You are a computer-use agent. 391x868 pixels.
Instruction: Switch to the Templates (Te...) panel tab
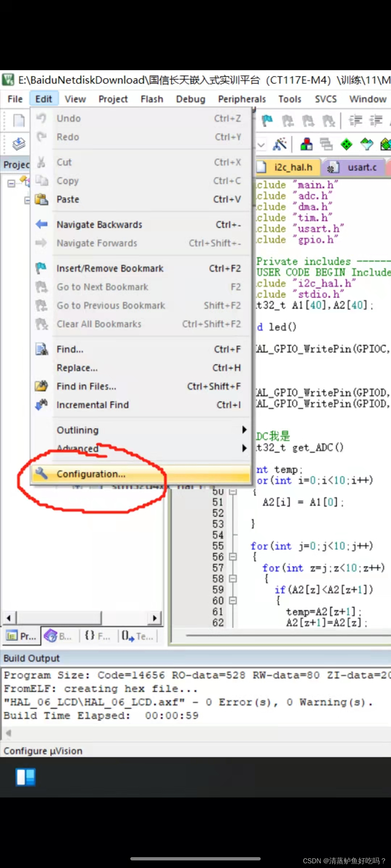(x=138, y=636)
